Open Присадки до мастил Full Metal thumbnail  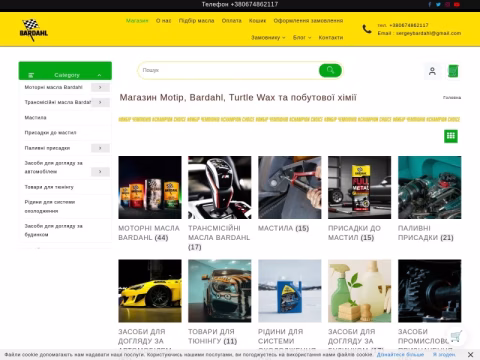(x=359, y=187)
